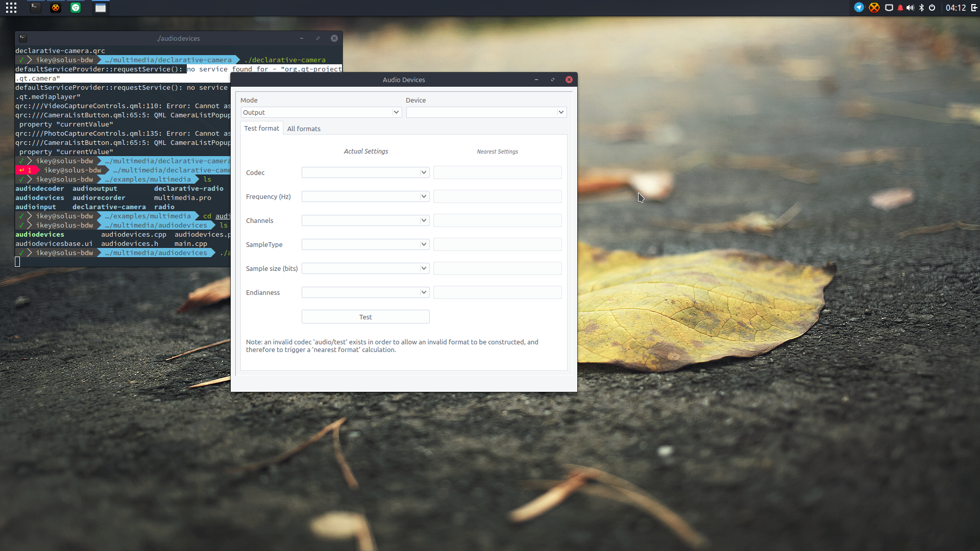Click the Actual Settings heading
Viewport: 980px width, 551px height.
[366, 152]
